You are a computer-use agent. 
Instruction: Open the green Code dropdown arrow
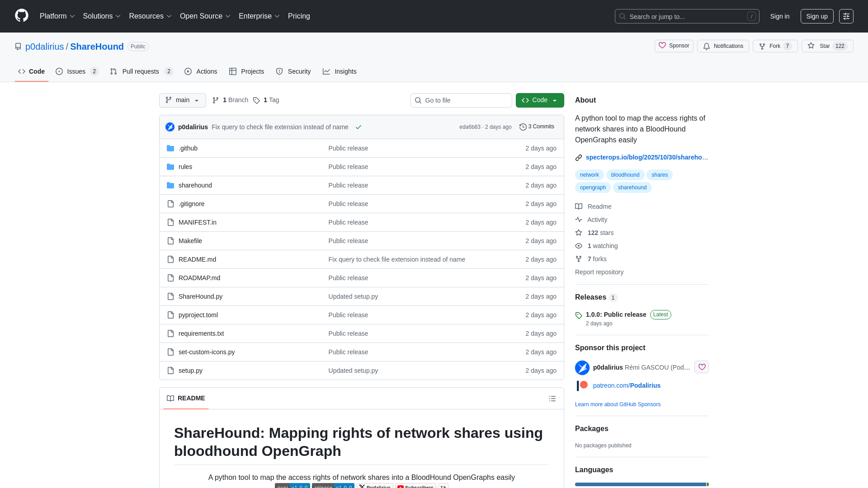coord(555,100)
